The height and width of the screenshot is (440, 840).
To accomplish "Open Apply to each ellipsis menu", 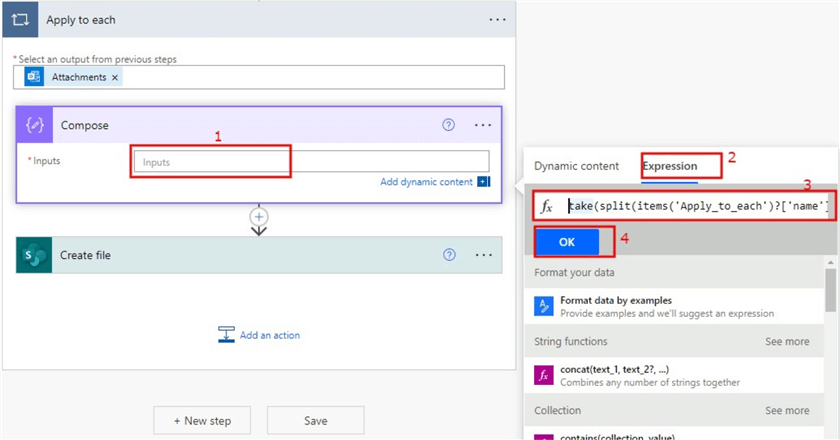I will (497, 20).
